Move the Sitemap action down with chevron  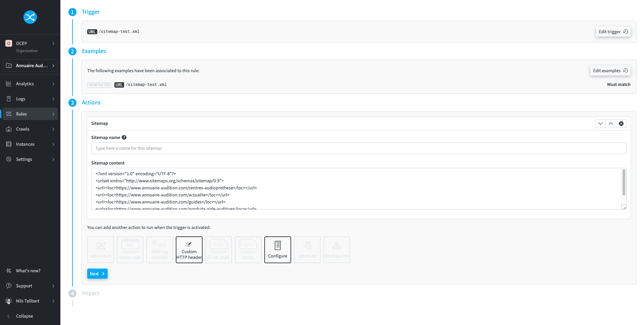(600, 123)
